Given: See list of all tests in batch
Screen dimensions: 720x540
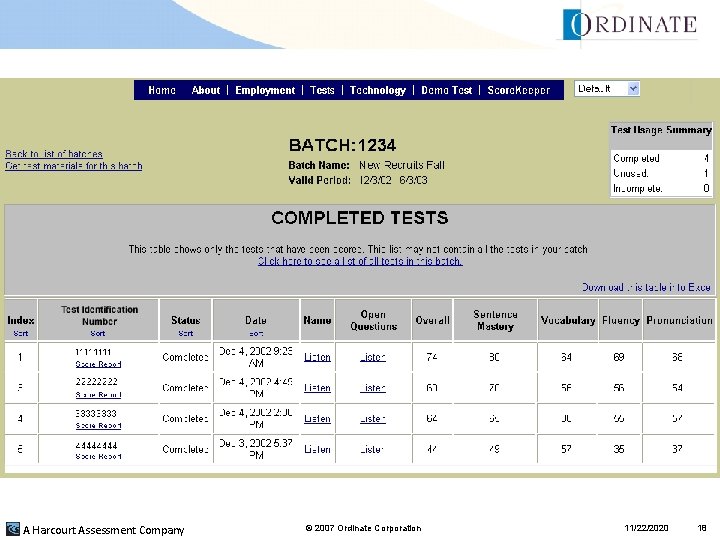Looking at the screenshot, I should click(x=360, y=261).
